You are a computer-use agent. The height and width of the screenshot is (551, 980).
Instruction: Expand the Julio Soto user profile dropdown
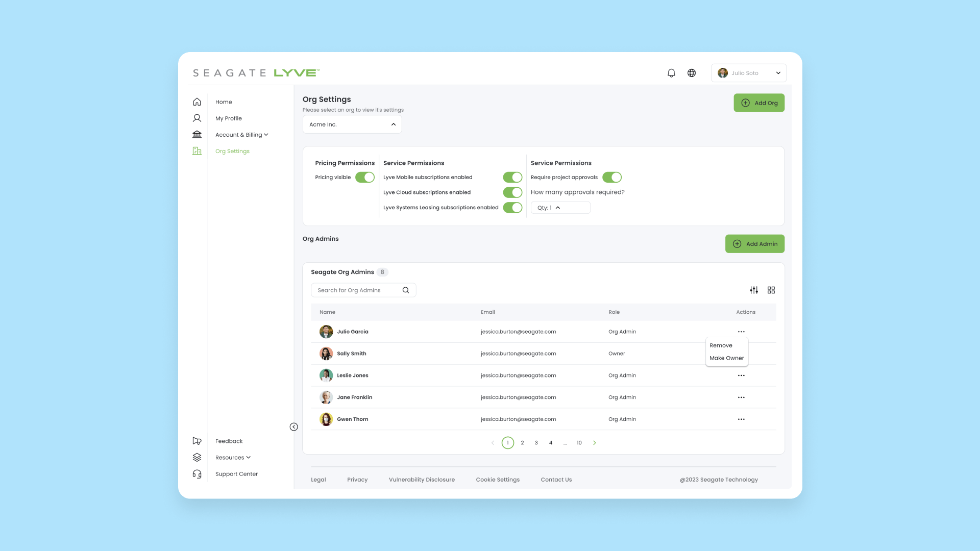pos(777,72)
